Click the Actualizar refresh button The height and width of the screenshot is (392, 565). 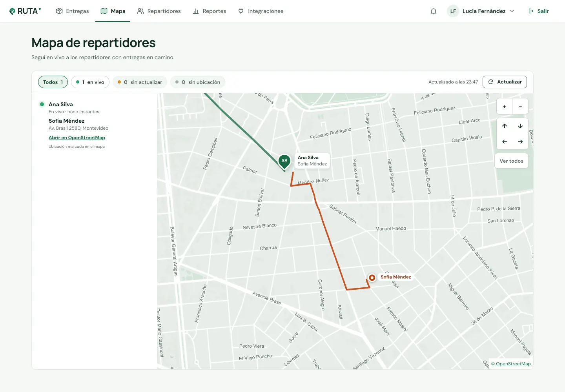tap(505, 82)
